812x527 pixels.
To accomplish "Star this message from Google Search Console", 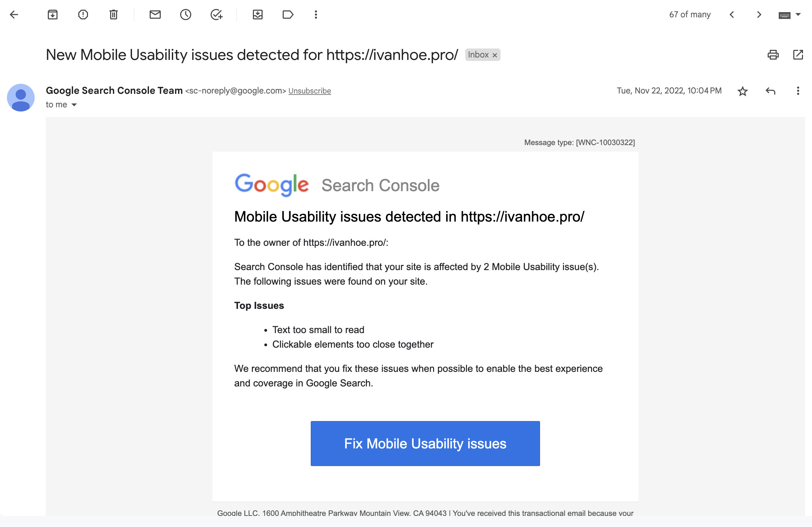I will [743, 91].
